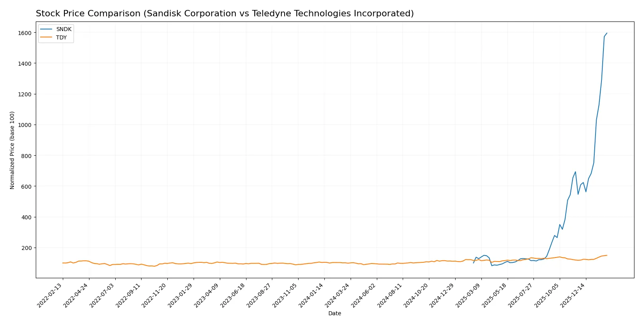644x326 pixels.
Task: Click the SNDK line's local peak near 700
Action: click(x=575, y=172)
